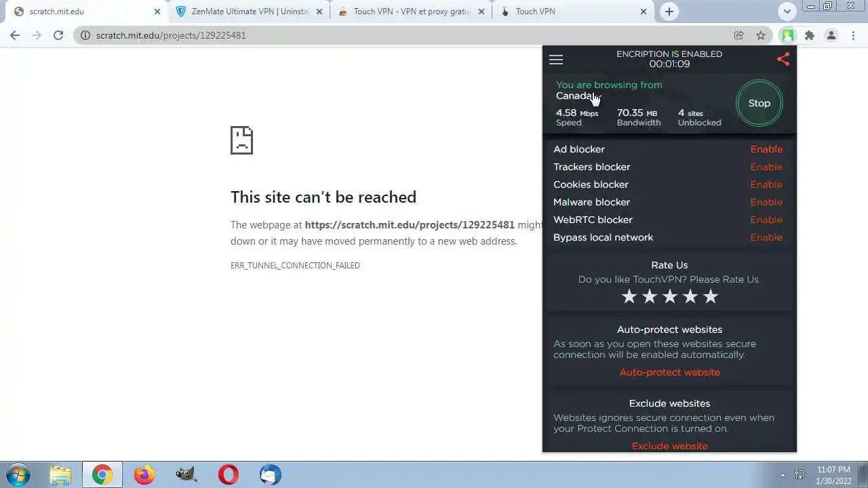Open the Chrome profile menu
Viewport: 868px width, 488px height.
point(831,35)
